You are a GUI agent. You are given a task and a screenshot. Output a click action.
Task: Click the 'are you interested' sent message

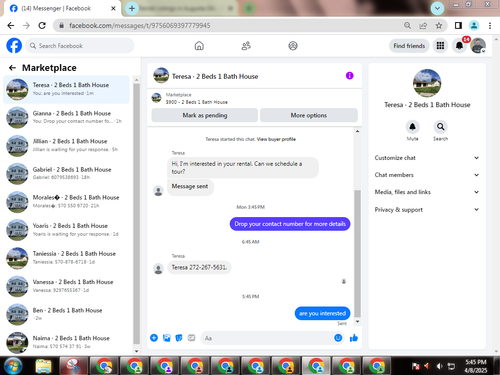click(322, 313)
